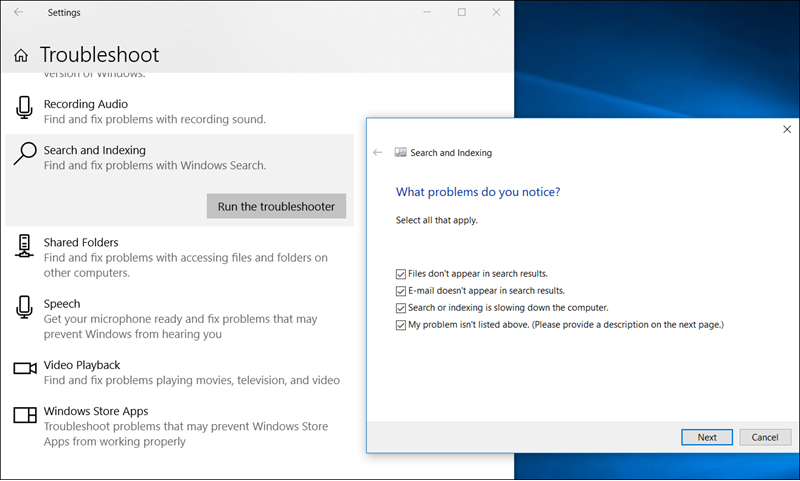Click the "What problems do you notice?" heading
The height and width of the screenshot is (481, 800).
point(478,192)
